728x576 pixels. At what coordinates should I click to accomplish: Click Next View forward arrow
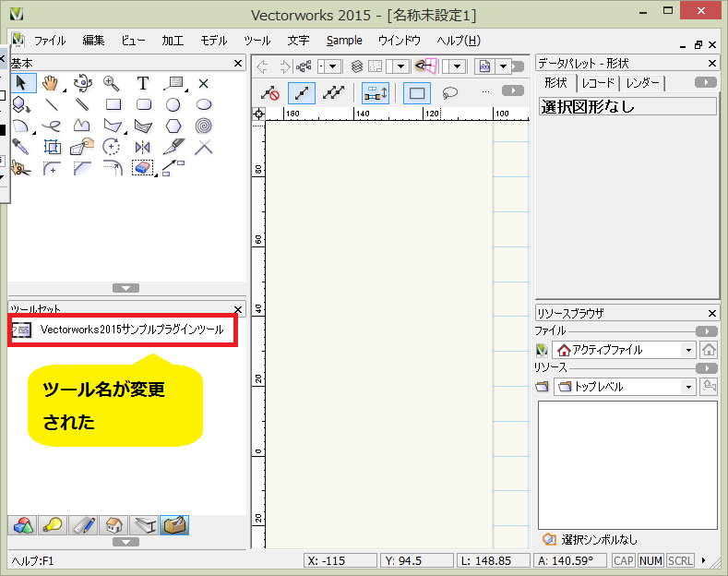[284, 66]
